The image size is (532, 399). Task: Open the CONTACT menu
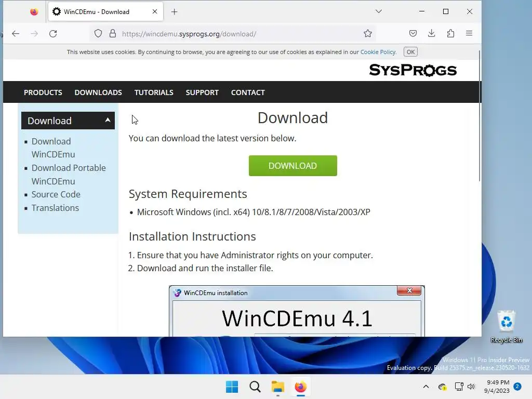[248, 92]
